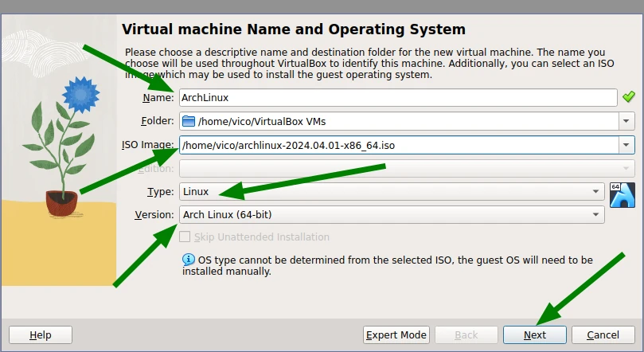Expand the Folder dropdown arrow
Viewport: 644px width, 352px height.
click(x=626, y=121)
